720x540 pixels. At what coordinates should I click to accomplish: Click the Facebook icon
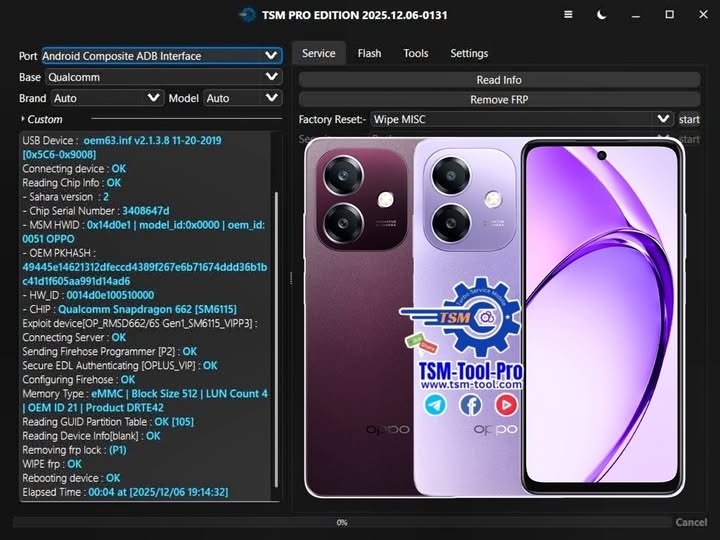tap(470, 404)
